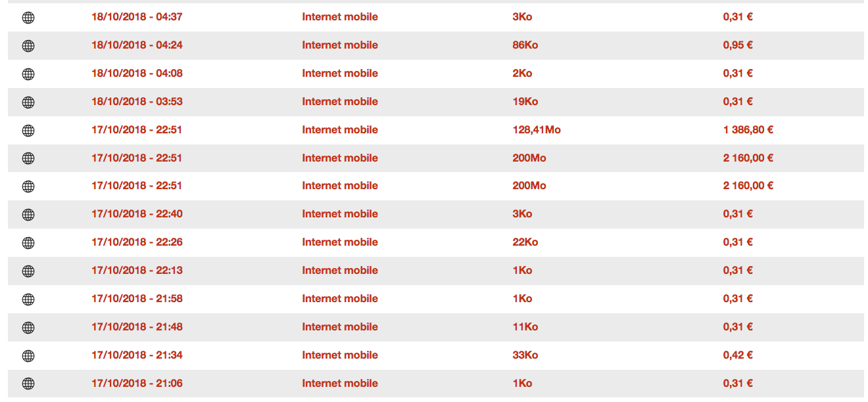Click the globe icon in the 11Ko row

pyautogui.click(x=28, y=328)
